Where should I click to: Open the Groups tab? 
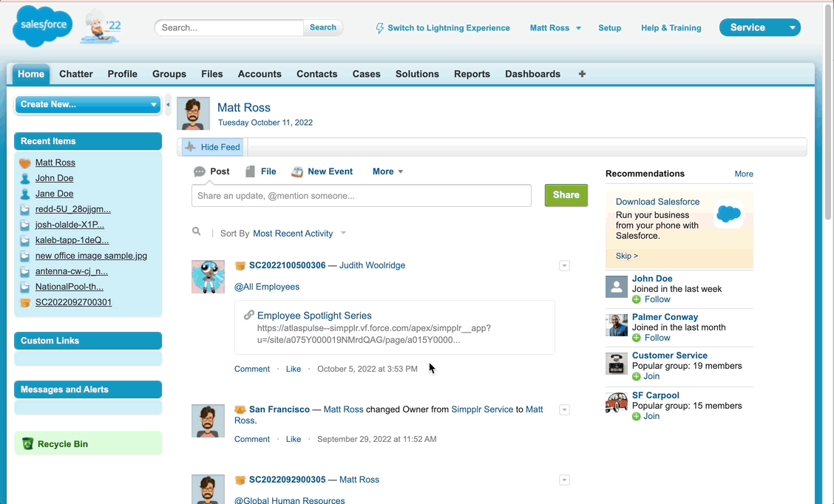pos(169,74)
